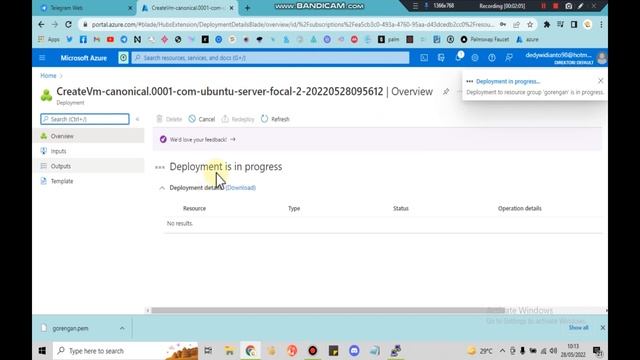Screen dimensions: 640x360
Task: Click the Download link beside Deployment details
Action: [x=241, y=188]
